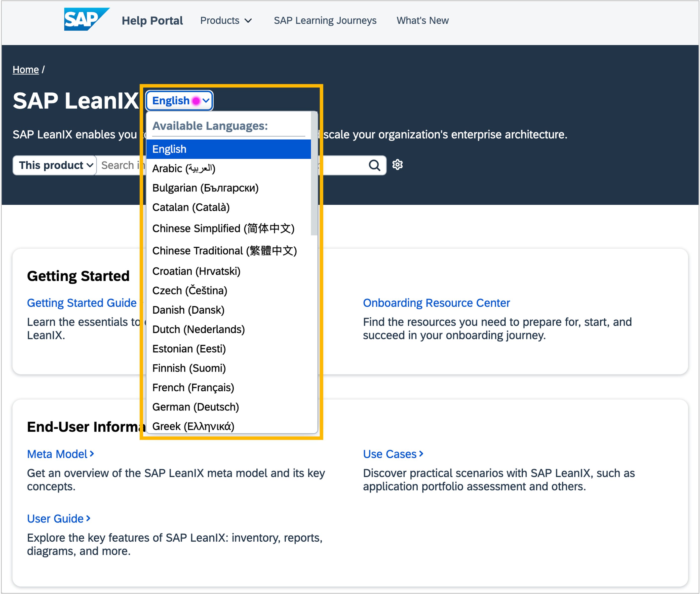Choose Croatian (Hrvatski)

(x=228, y=271)
